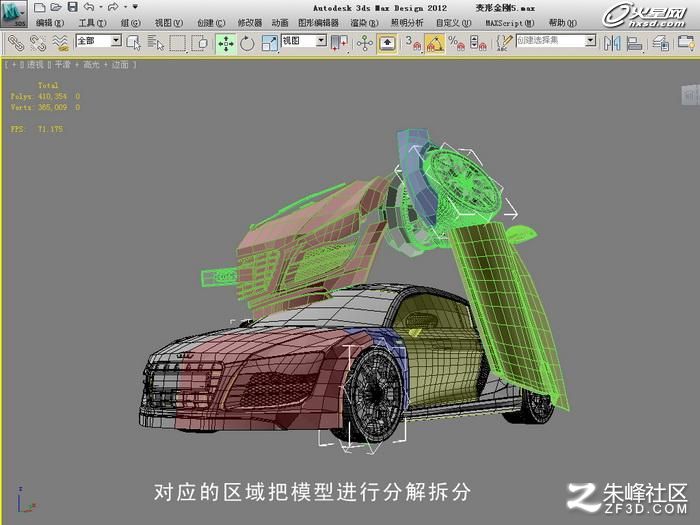This screenshot has height=525, width=700.
Task: Toggle the Percent Snap button
Action: [456, 43]
